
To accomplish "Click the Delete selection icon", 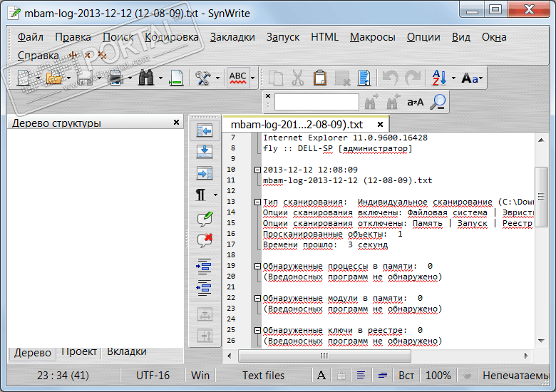I will 342,78.
